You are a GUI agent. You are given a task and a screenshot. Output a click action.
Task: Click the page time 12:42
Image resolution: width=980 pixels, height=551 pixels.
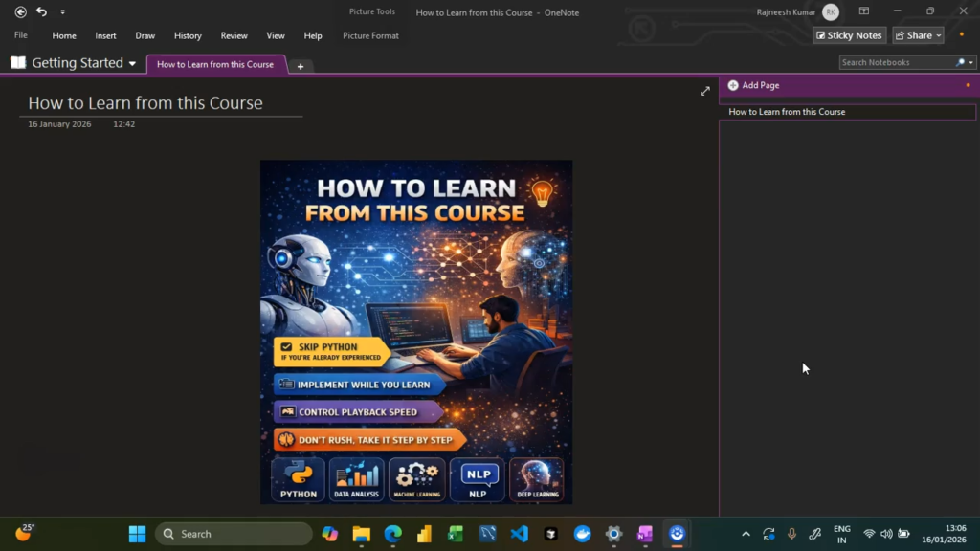point(123,124)
